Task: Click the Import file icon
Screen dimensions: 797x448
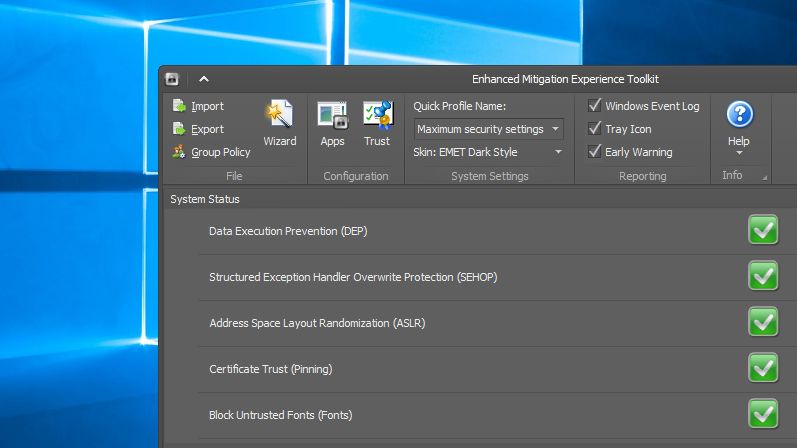Action: [179, 106]
